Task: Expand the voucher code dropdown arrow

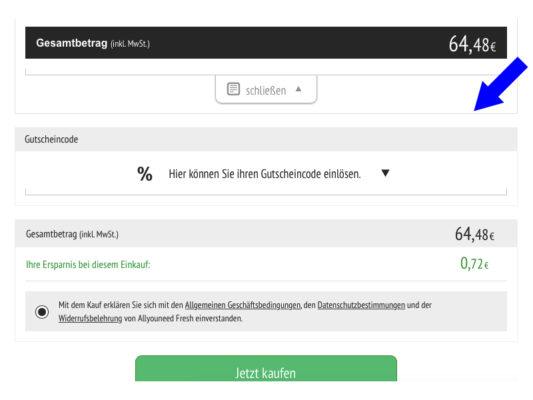Action: 385,173
